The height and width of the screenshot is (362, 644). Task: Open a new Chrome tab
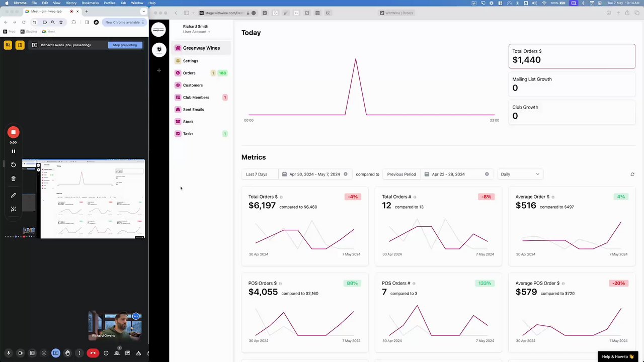[x=87, y=11]
